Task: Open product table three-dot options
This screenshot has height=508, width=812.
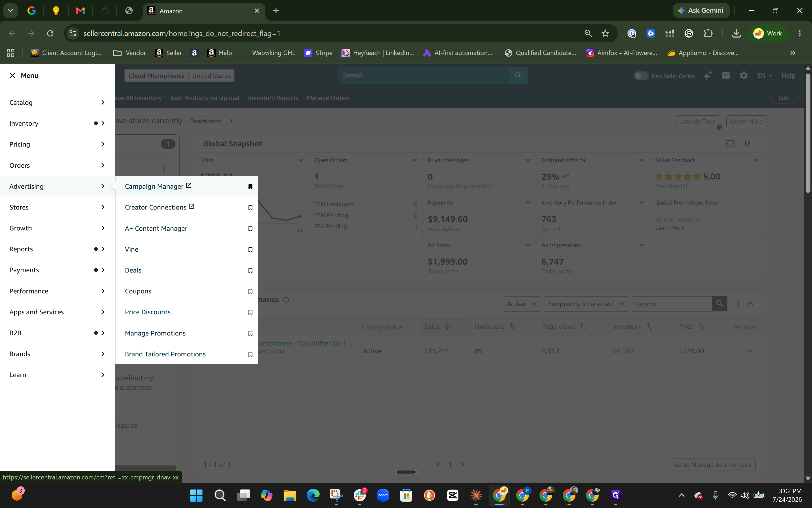Action: pos(738,304)
